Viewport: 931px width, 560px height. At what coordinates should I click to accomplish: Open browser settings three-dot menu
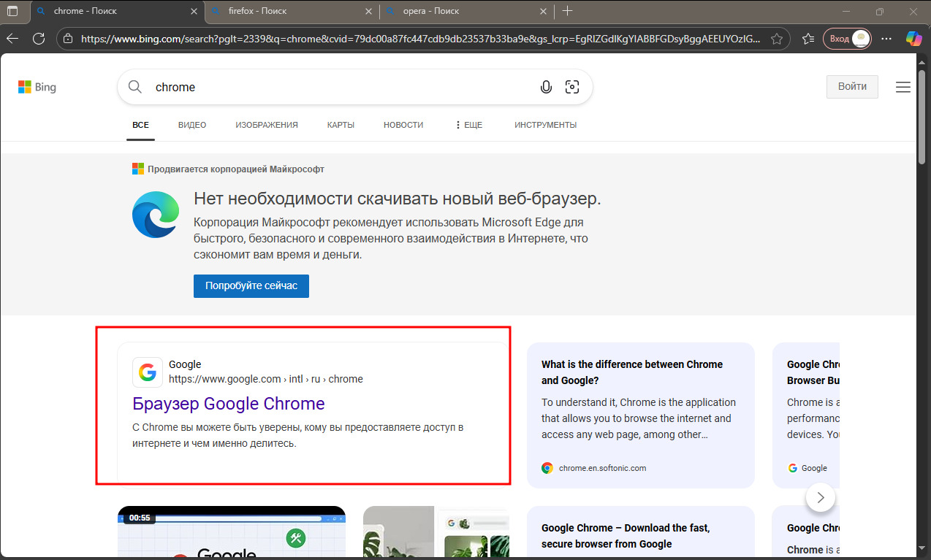point(886,39)
